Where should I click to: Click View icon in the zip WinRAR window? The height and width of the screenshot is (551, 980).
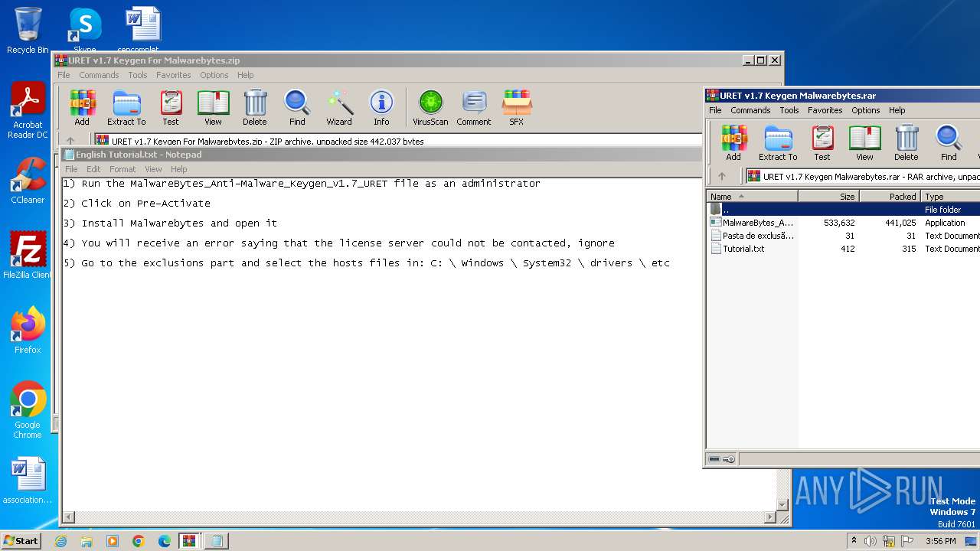click(x=214, y=108)
